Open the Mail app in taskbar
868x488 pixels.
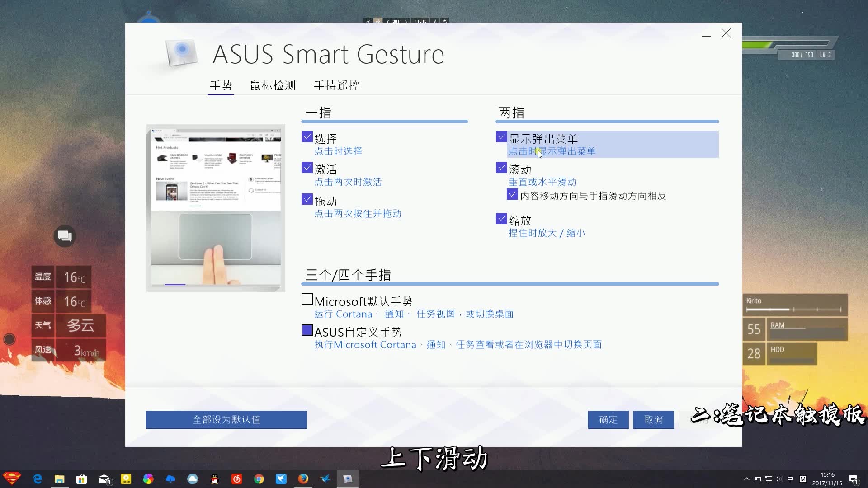coord(104,479)
